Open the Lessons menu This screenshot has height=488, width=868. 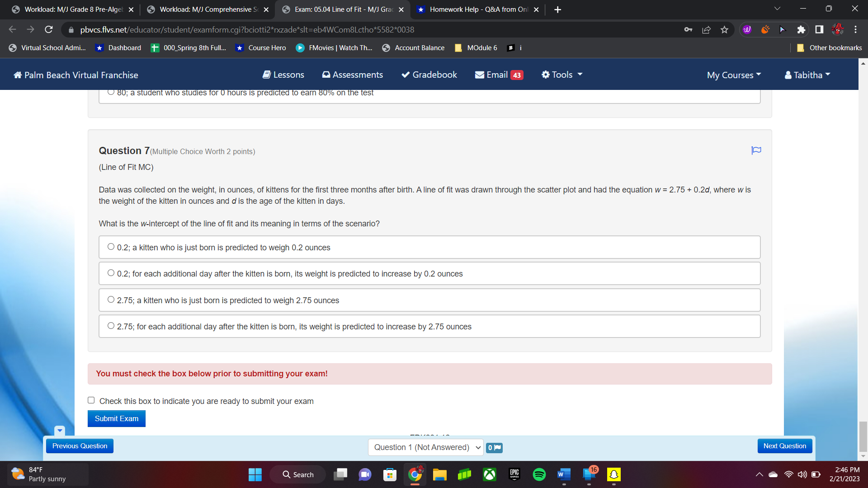283,75
